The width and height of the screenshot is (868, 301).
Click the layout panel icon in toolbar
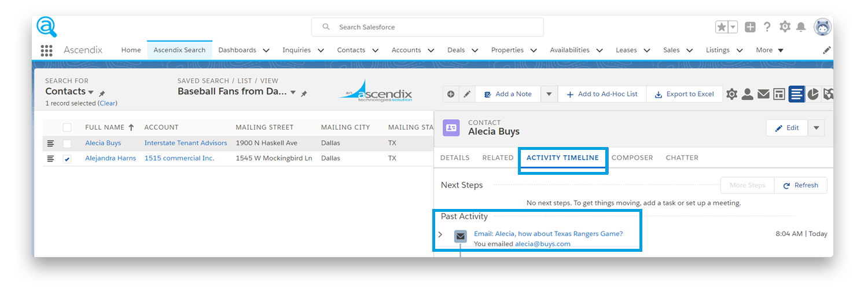(x=779, y=94)
